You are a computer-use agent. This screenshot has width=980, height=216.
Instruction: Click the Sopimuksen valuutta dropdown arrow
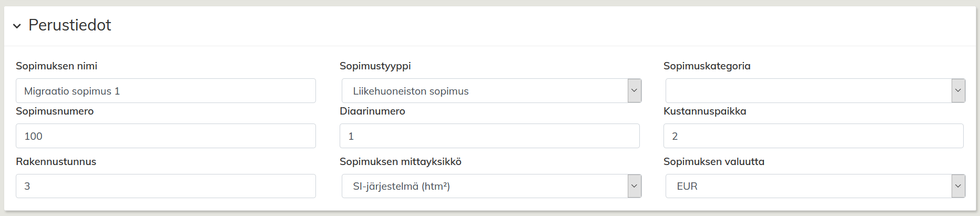[x=958, y=186]
